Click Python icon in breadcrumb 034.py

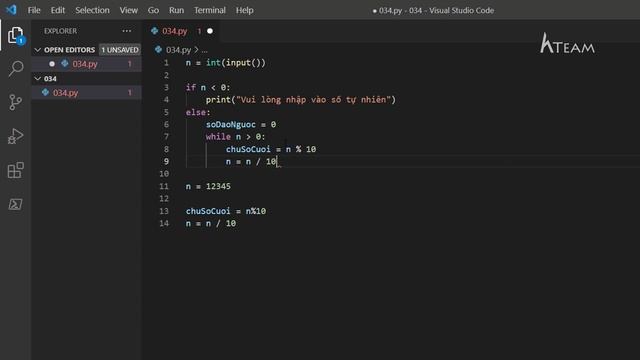[x=158, y=49]
